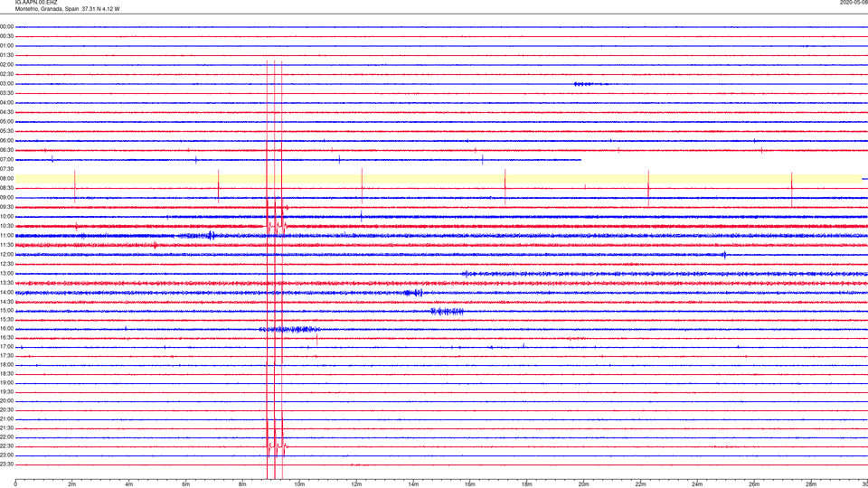
Task: Click the 28m tick label on the bottom axis
Action: coord(811,484)
